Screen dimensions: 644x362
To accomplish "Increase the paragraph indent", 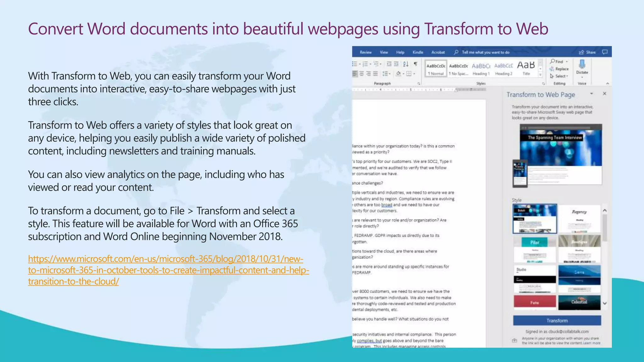I will pyautogui.click(x=396, y=64).
